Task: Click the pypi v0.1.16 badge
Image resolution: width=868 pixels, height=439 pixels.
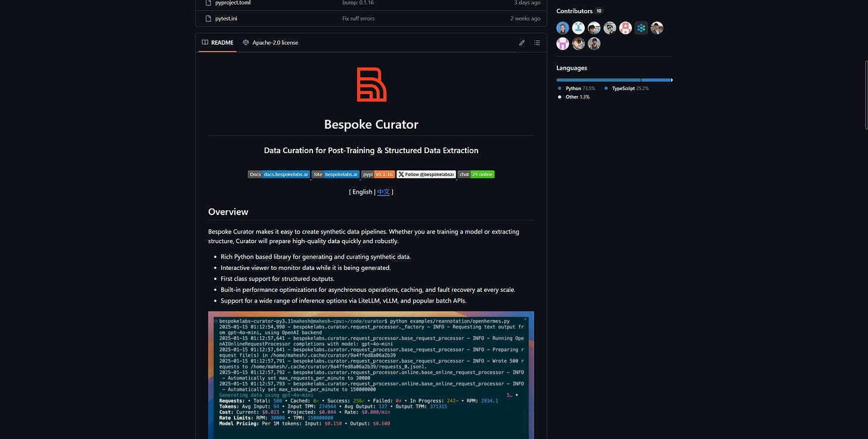Action: click(378, 175)
